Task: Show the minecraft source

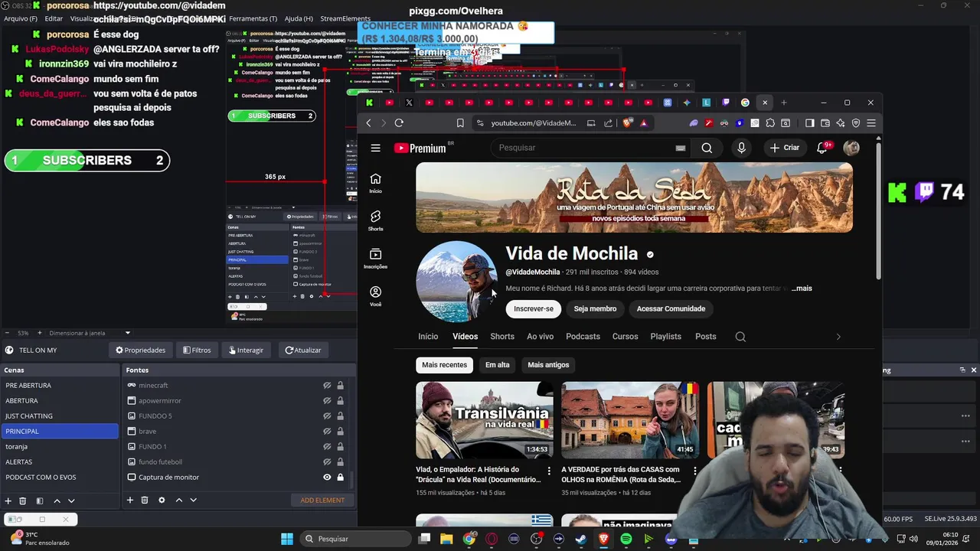Action: point(327,385)
